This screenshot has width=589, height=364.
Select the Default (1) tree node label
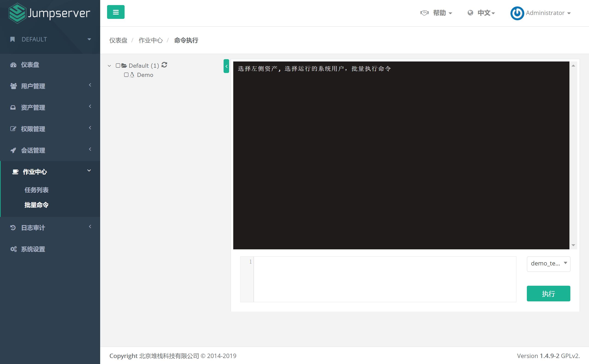click(144, 66)
